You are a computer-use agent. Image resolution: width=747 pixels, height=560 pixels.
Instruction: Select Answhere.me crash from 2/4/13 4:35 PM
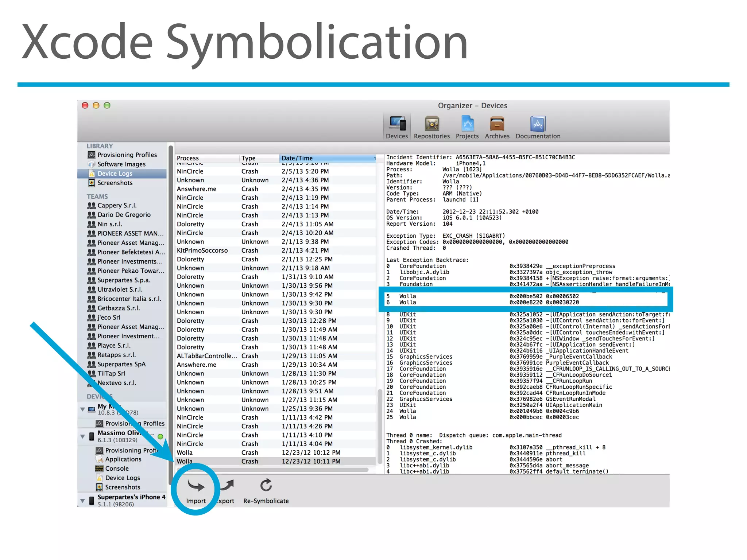276,189
